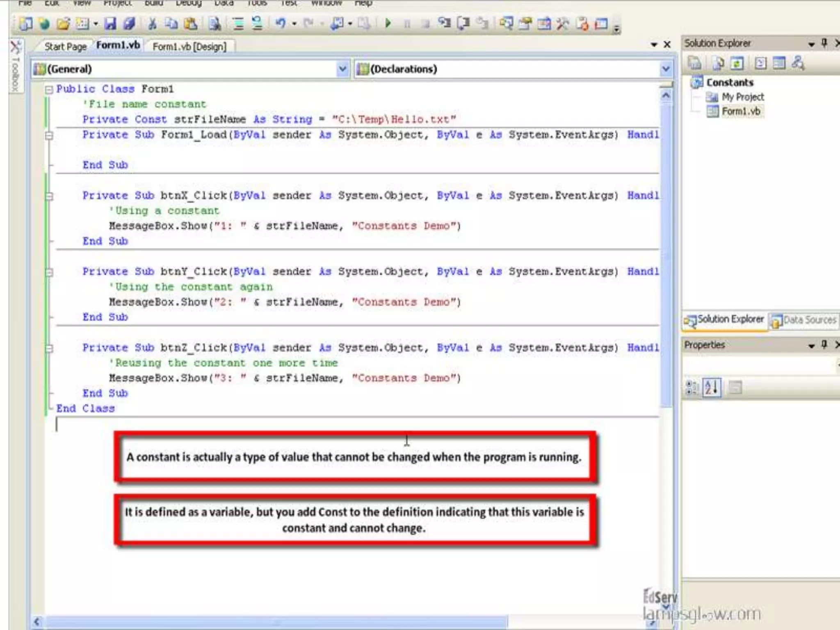Viewport: 840px width, 630px height.
Task: Collapse the Form1_Load sub outline
Action: (49, 135)
